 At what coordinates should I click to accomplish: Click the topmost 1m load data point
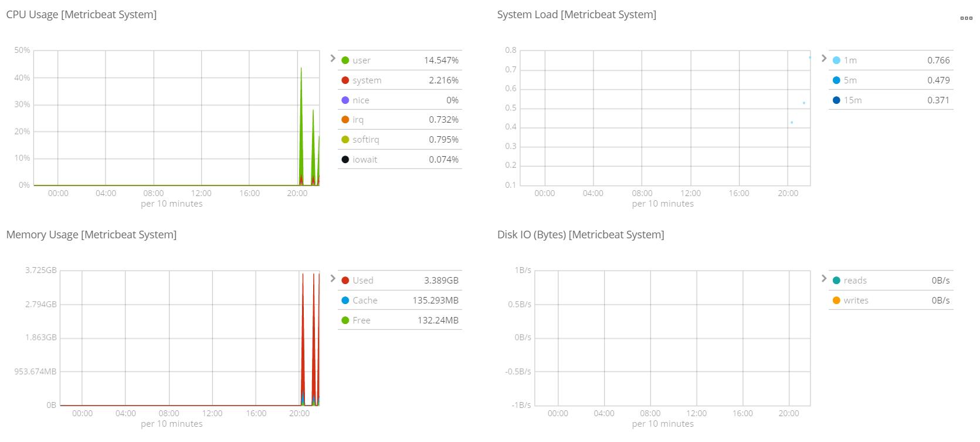[x=810, y=58]
